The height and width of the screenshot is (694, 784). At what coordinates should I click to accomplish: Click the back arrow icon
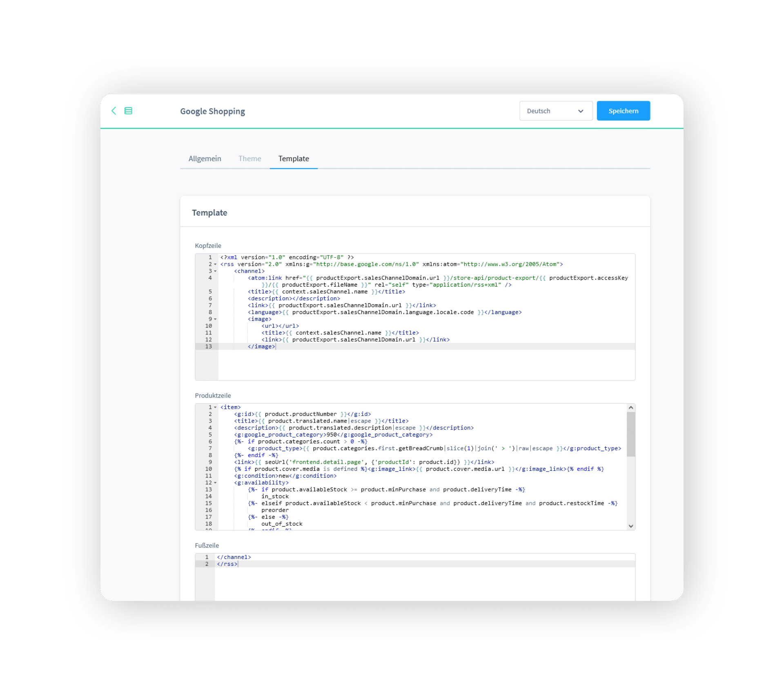pyautogui.click(x=114, y=111)
